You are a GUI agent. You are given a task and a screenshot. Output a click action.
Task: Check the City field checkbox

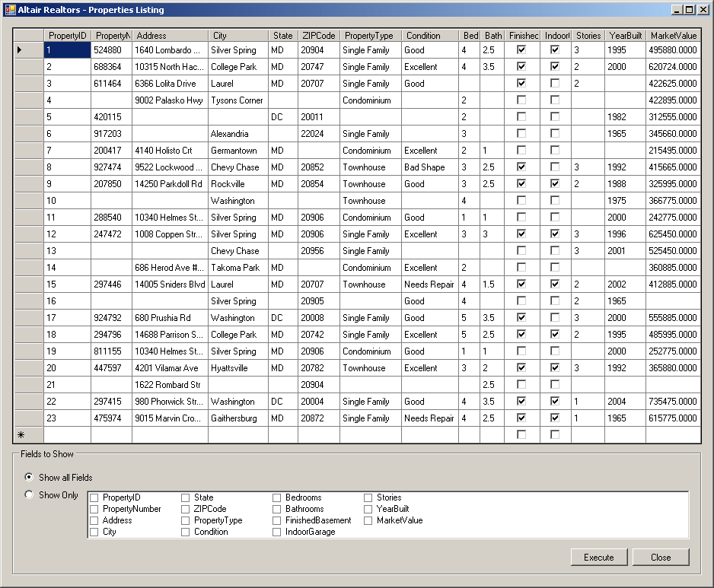94,532
